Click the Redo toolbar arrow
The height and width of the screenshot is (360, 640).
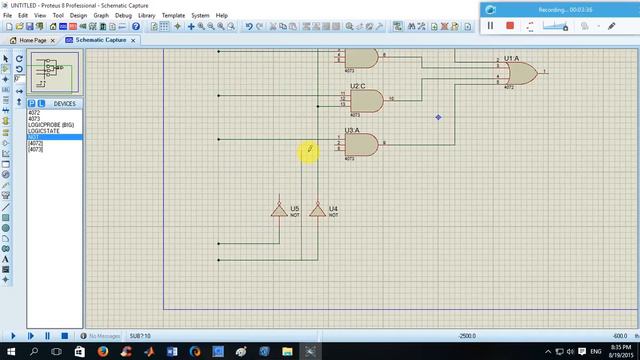pos(260,27)
